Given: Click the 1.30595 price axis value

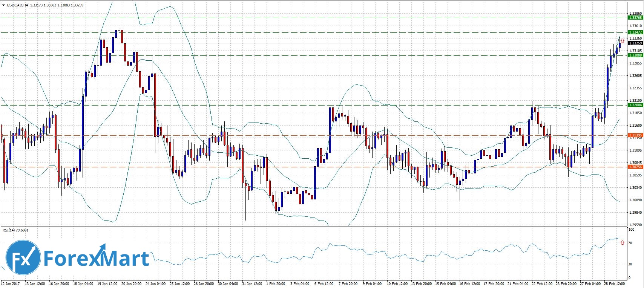Looking at the screenshot, I should click(x=636, y=175).
